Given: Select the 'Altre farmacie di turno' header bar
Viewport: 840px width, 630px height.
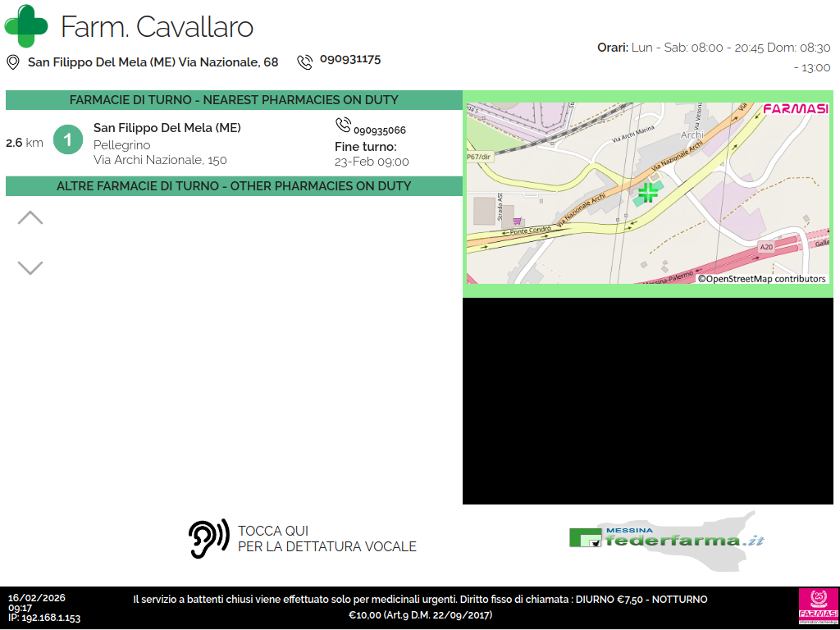Looking at the screenshot, I should pos(234,186).
